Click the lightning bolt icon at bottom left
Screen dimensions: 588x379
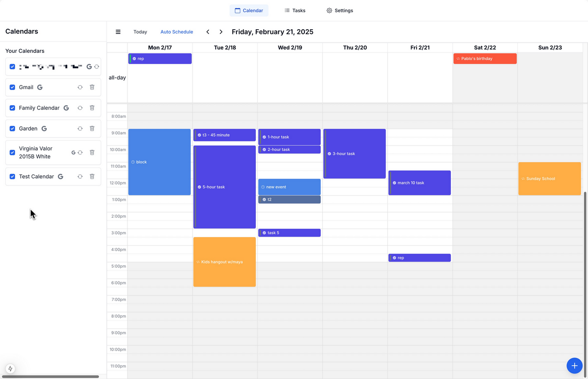10,369
